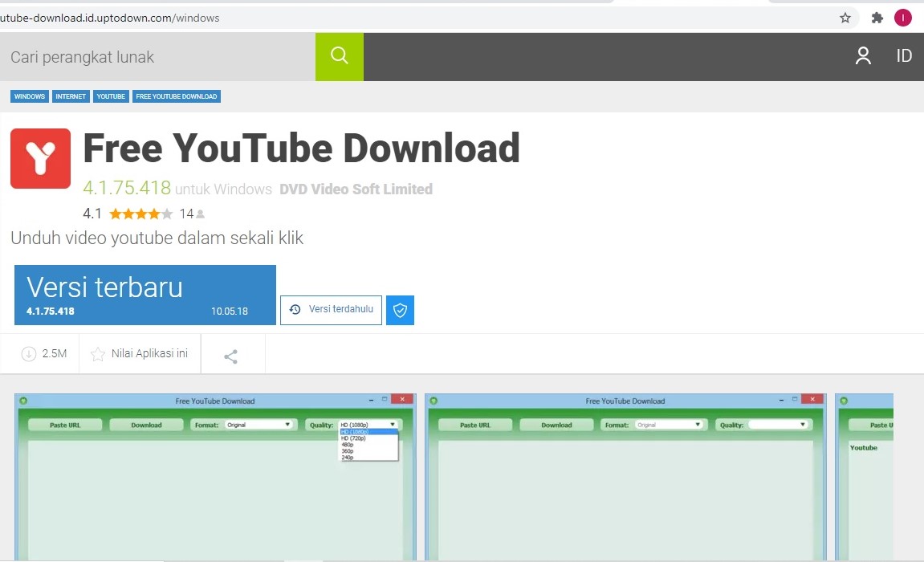Bookmark this page with the star icon
924x562 pixels.
(x=845, y=18)
